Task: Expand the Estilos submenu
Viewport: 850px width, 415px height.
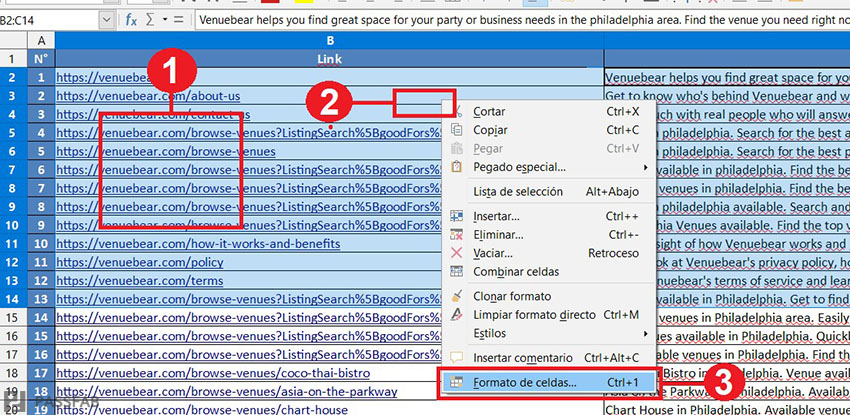Action: 644,333
